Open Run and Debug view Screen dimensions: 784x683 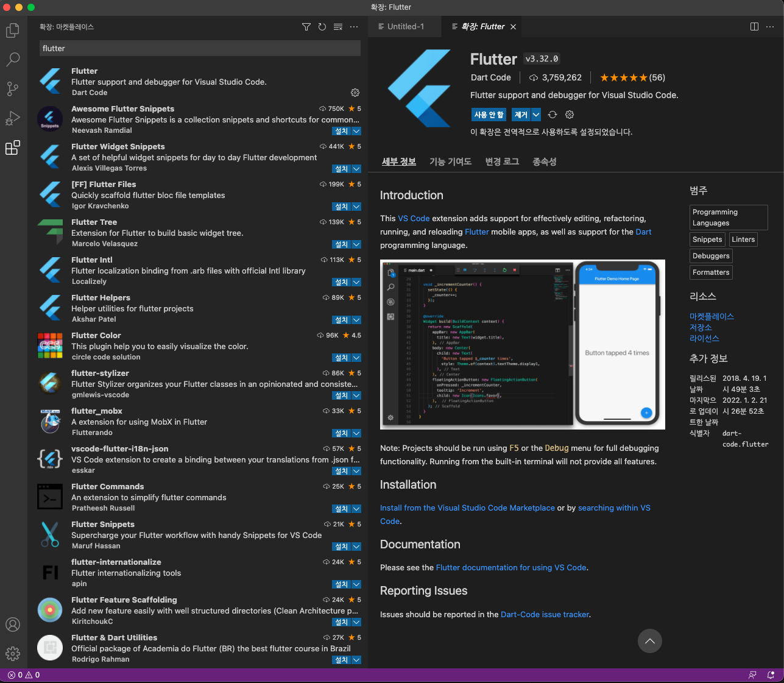tap(13, 118)
